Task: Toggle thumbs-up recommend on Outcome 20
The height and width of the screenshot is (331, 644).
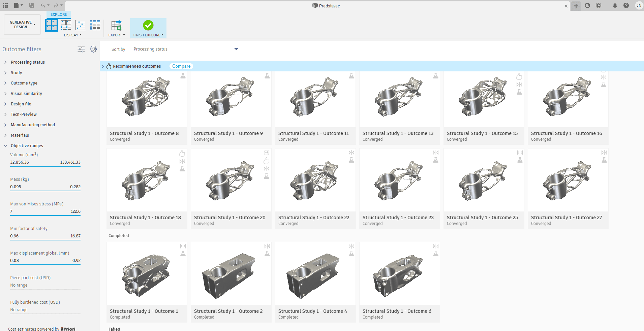Action: (x=267, y=161)
